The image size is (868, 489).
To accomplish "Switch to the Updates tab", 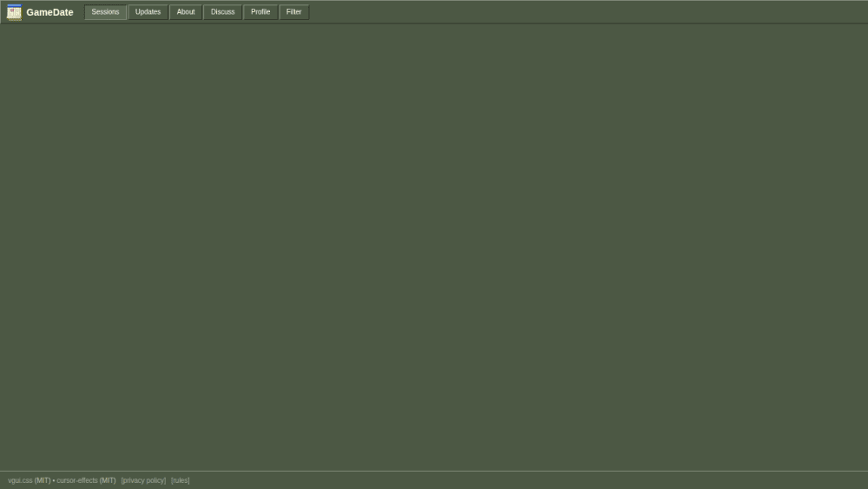I will pos(148,12).
